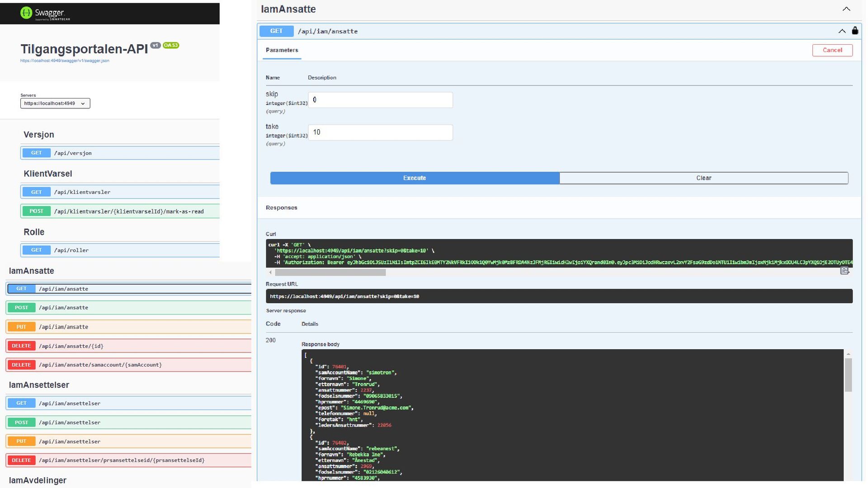Click the "fornavn": "Rebekka Ine" line
This screenshot has height=488, width=868.
point(350,455)
